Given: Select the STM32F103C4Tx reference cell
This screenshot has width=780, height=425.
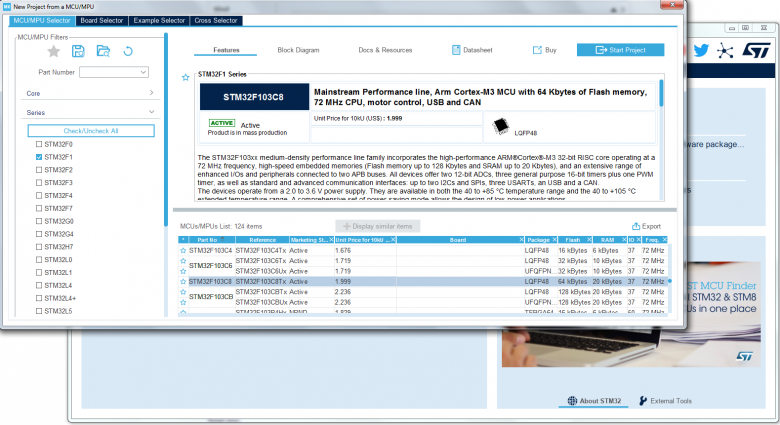Looking at the screenshot, I should tap(261, 251).
